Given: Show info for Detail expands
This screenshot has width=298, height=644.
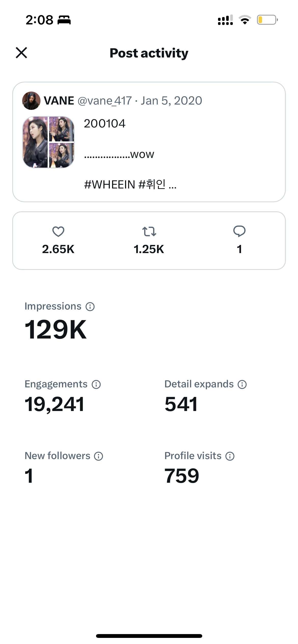Looking at the screenshot, I should pyautogui.click(x=242, y=385).
